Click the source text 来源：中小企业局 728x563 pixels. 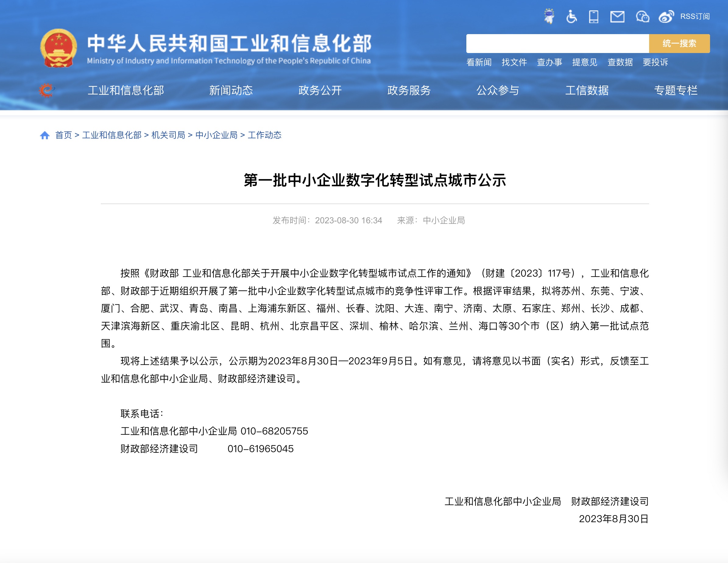click(x=431, y=220)
